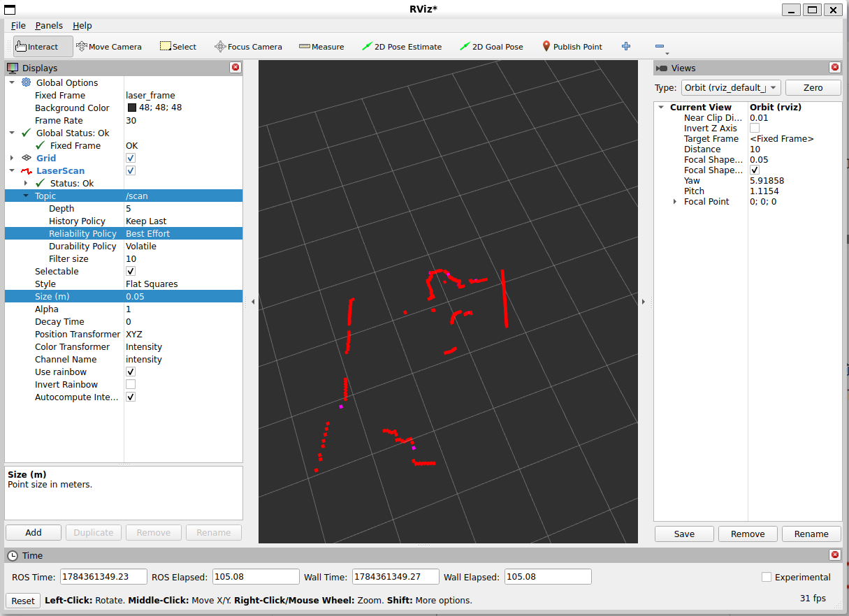The image size is (849, 616).
Task: Toggle the Invert Rainbow checkbox
Action: pos(131,384)
